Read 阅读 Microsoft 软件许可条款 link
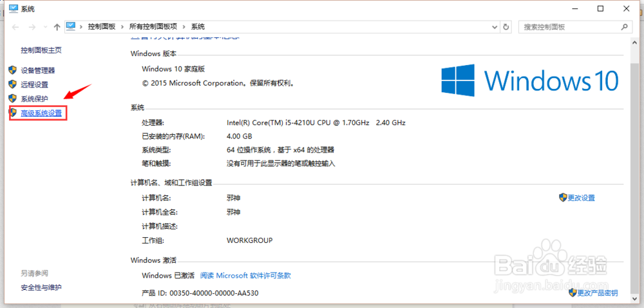Viewport: 644px width, 308px height. coord(245,276)
